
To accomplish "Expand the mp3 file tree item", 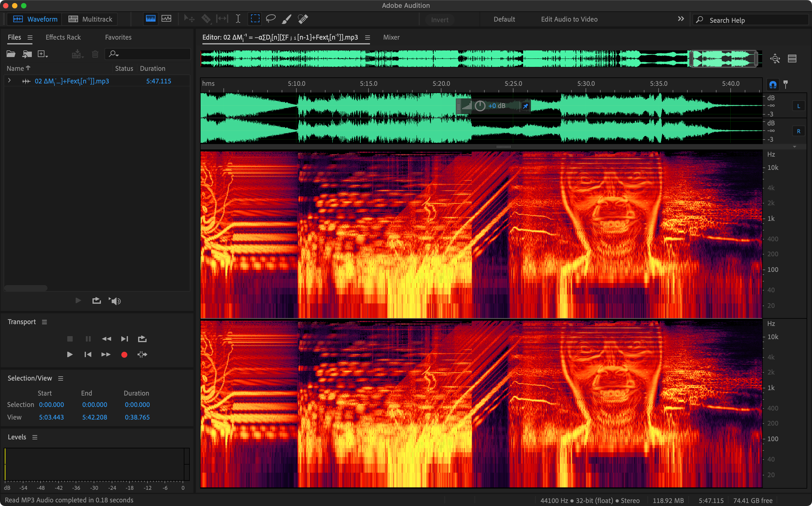I will pos(9,81).
